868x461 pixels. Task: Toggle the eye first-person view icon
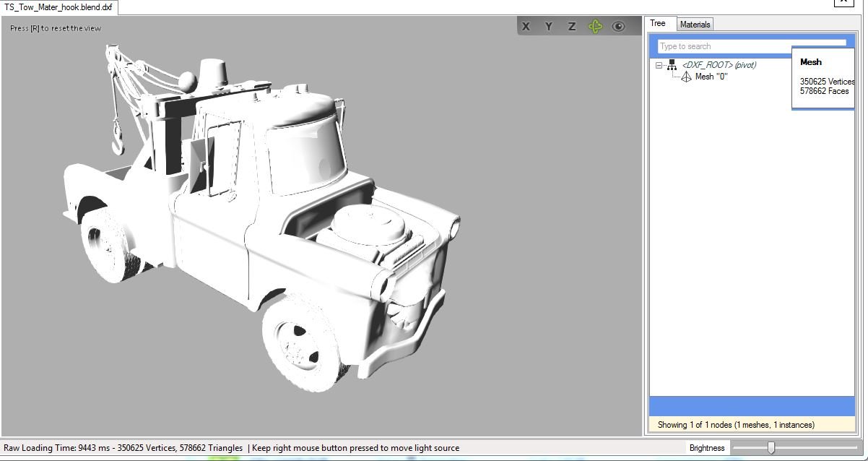click(618, 26)
